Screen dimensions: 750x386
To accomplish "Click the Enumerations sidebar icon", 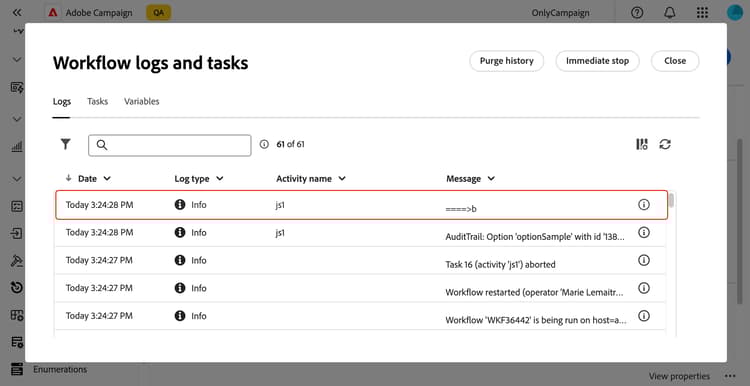I will pyautogui.click(x=17, y=369).
